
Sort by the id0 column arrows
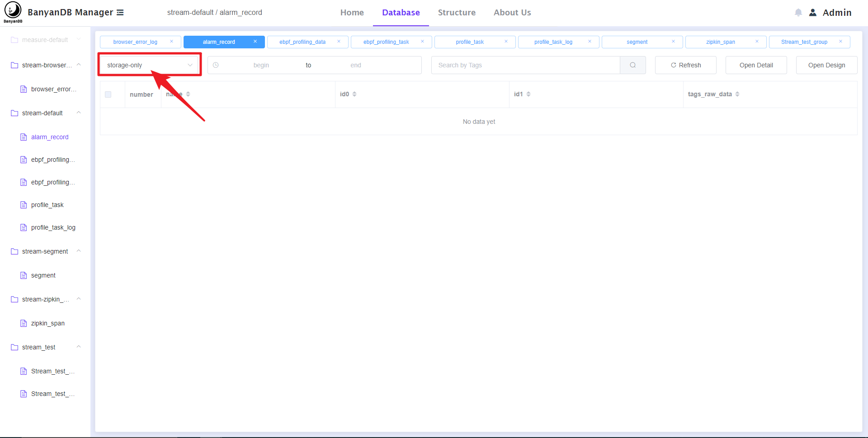click(x=354, y=94)
